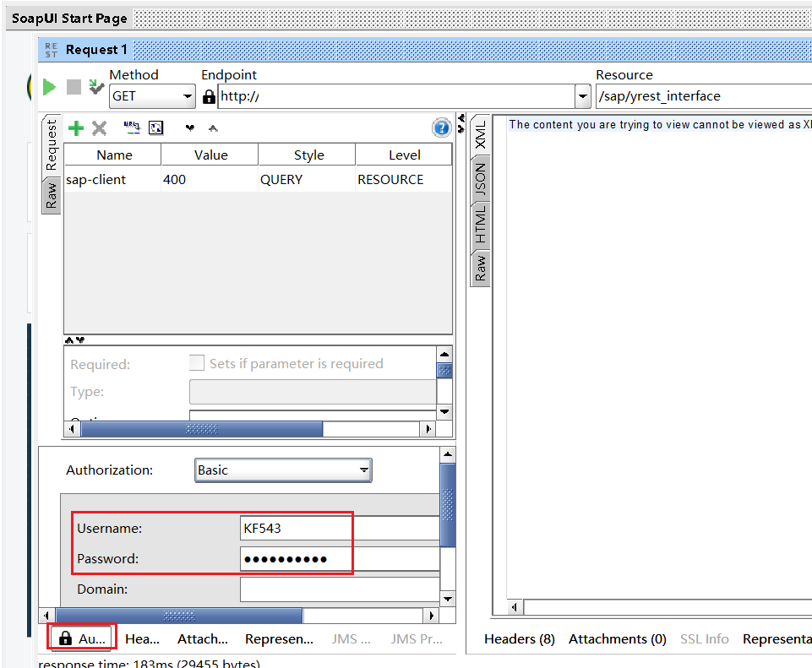Viewport: 812px width, 668px height.
Task: Click the update parameters from URL icon
Action: coord(132,128)
